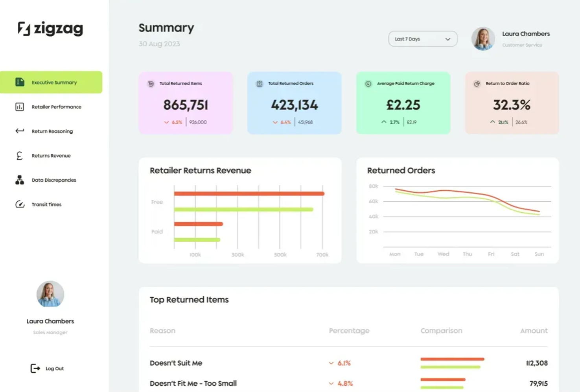This screenshot has height=392, width=580.
Task: Click the Return to Order Ratio pie icon
Action: (x=477, y=84)
